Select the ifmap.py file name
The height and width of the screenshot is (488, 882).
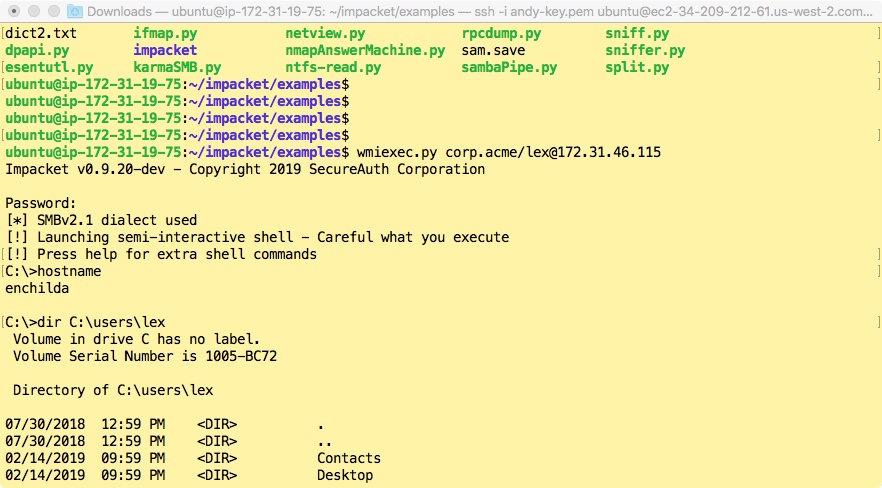tap(165, 33)
